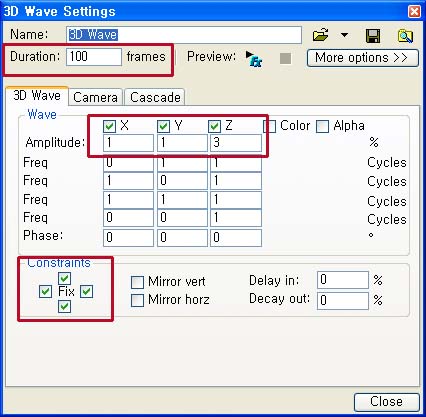Open the browse presets magnifier folder icon
Image resolution: width=426 pixels, height=417 pixels.
(x=405, y=36)
